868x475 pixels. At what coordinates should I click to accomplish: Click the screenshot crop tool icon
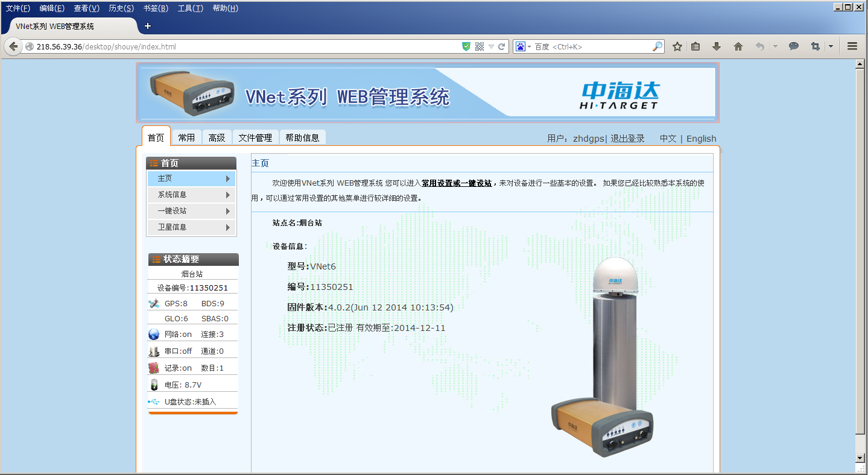[x=816, y=46]
